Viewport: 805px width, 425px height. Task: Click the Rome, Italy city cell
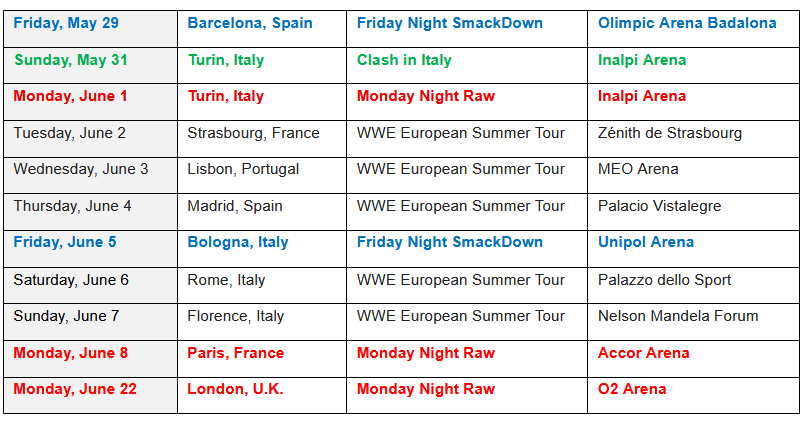(226, 280)
